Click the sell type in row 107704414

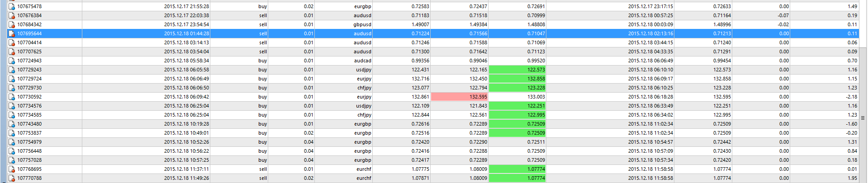tap(263, 42)
